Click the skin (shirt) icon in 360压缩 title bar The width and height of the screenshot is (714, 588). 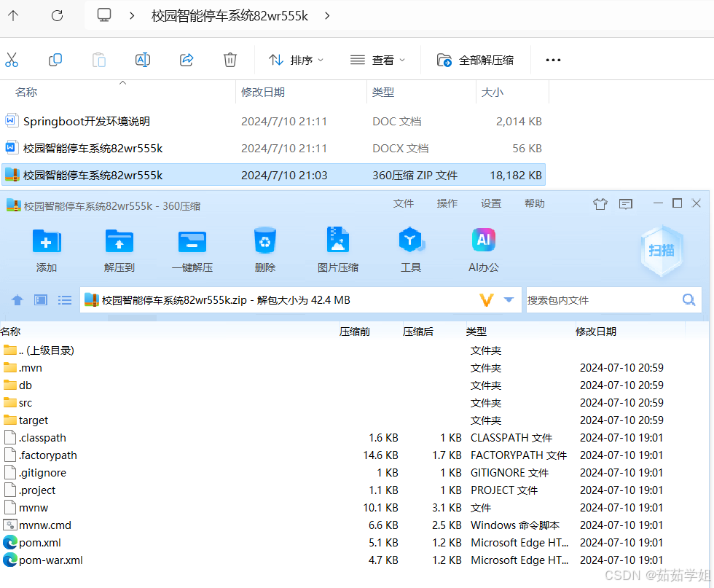(x=600, y=203)
